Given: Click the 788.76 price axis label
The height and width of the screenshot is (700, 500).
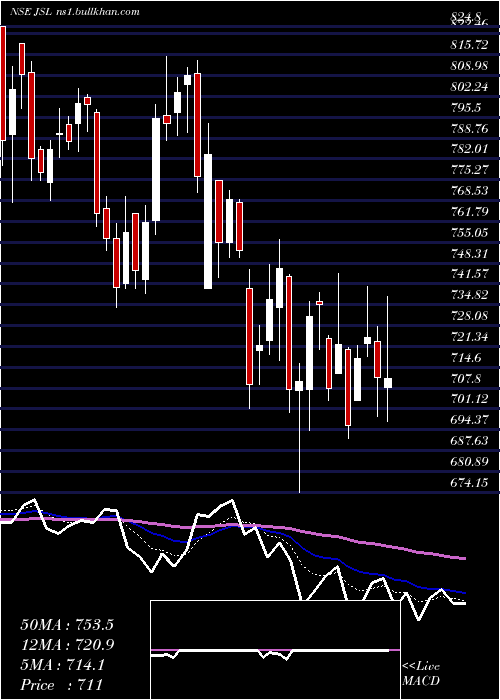Looking at the screenshot, I should coord(469,129).
